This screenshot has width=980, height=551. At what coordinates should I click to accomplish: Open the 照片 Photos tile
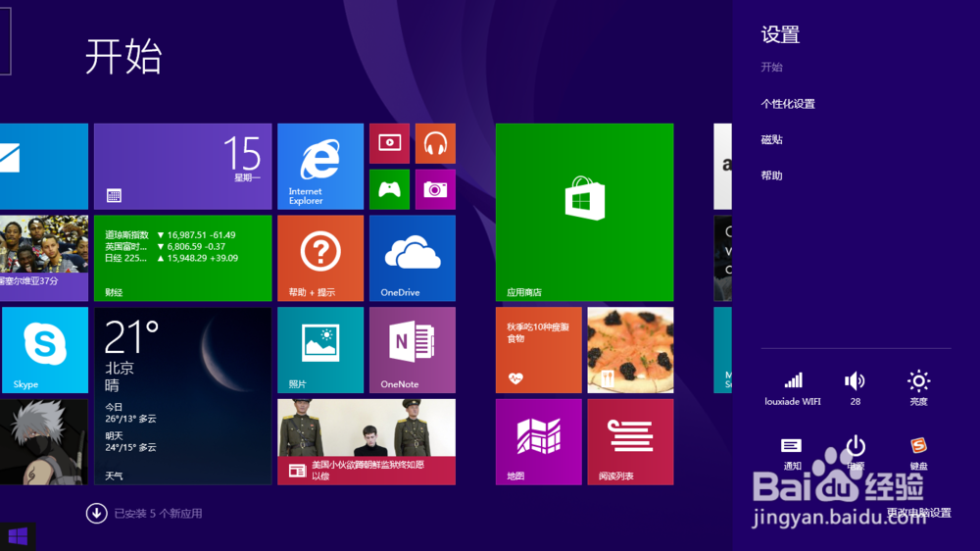(320, 350)
